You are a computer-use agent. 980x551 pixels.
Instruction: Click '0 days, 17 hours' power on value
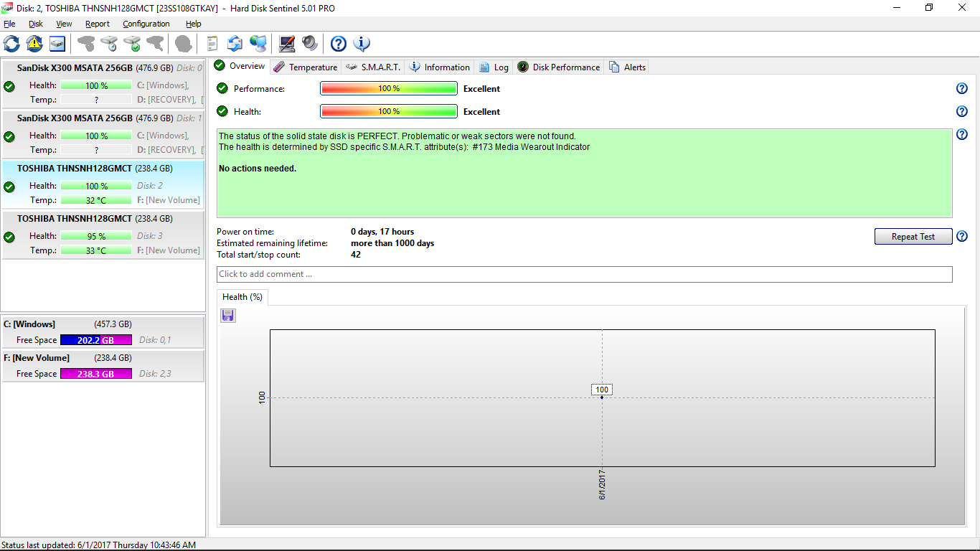(382, 232)
